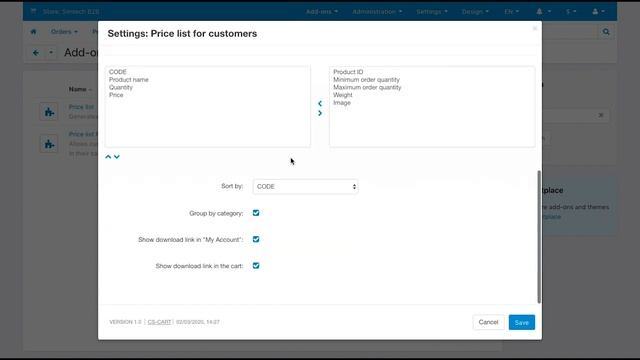Viewport: 640px width, 360px height.
Task: Click the Name column header in background
Action: point(78,89)
